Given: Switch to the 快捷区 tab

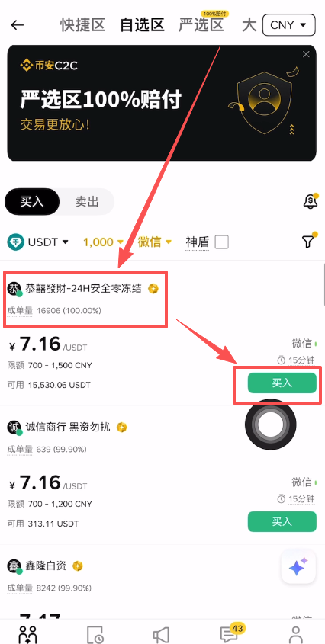Looking at the screenshot, I should (x=82, y=25).
